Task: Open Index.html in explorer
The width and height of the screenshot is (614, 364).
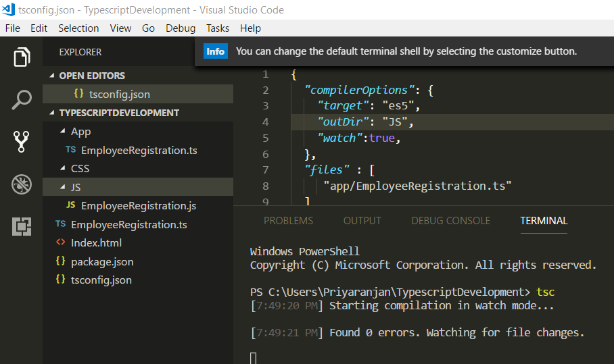Action: (96, 242)
